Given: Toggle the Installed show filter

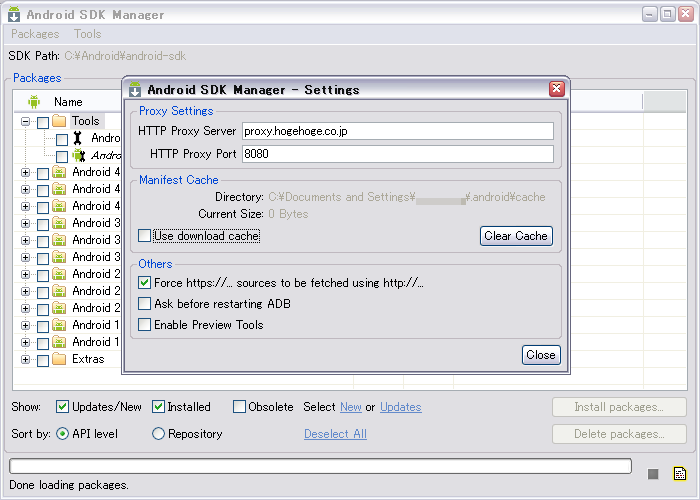Looking at the screenshot, I should 158,407.
